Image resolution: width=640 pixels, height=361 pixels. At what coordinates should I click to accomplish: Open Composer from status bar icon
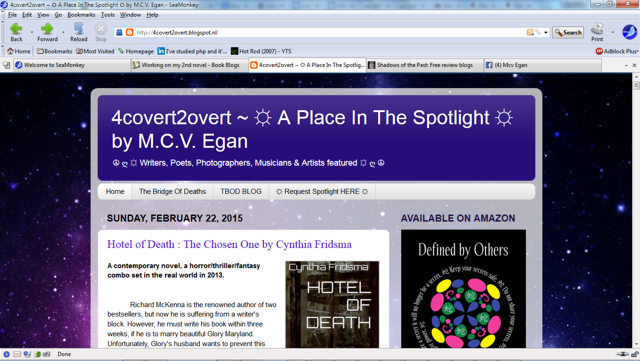point(27,354)
